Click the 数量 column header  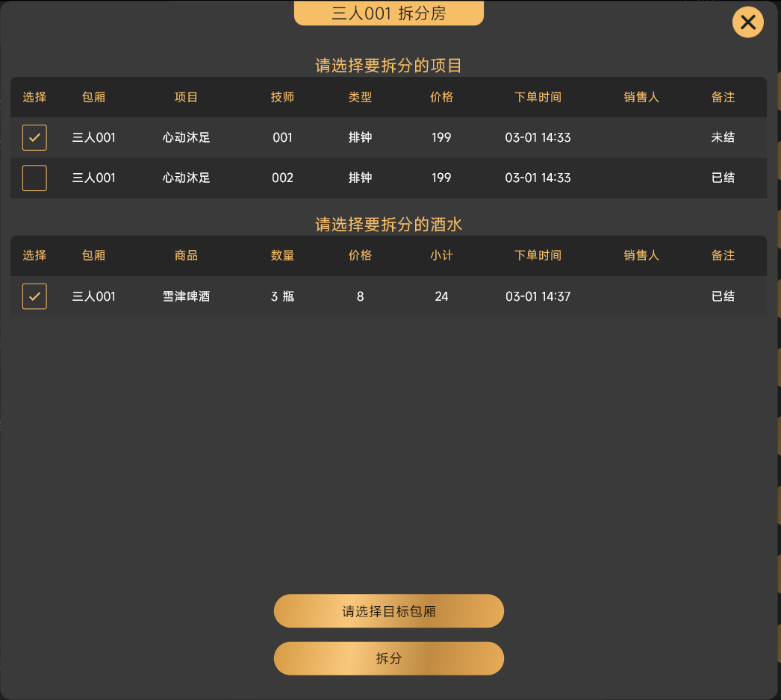(282, 255)
